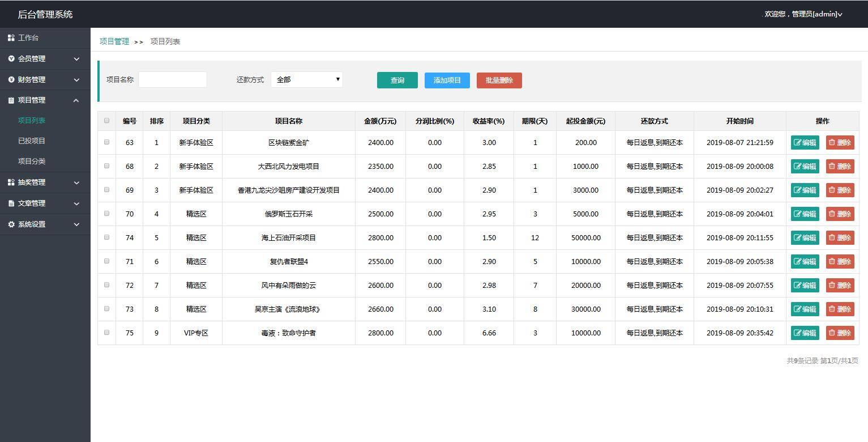Image resolution: width=868 pixels, height=442 pixels.
Task: Check the checkbox for 海上石油开采项目 row
Action: point(106,237)
